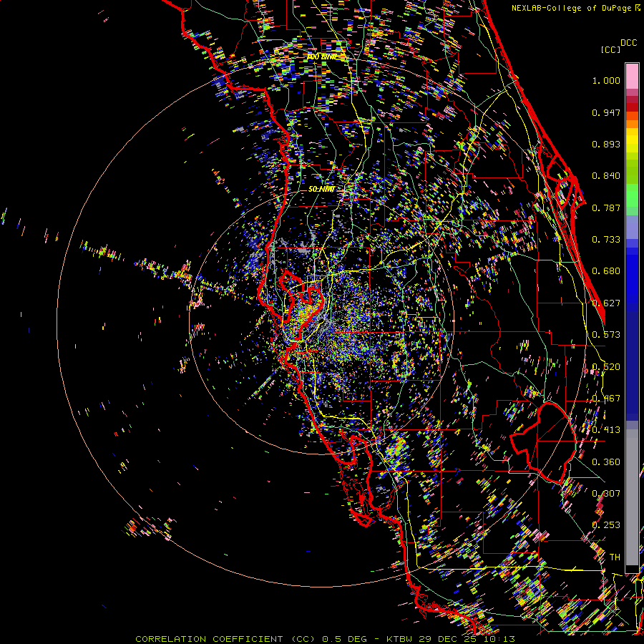644x644 pixels.
Task: Click the KTBW 29 DEC 25 10:13 timestamp
Action: (x=451, y=639)
